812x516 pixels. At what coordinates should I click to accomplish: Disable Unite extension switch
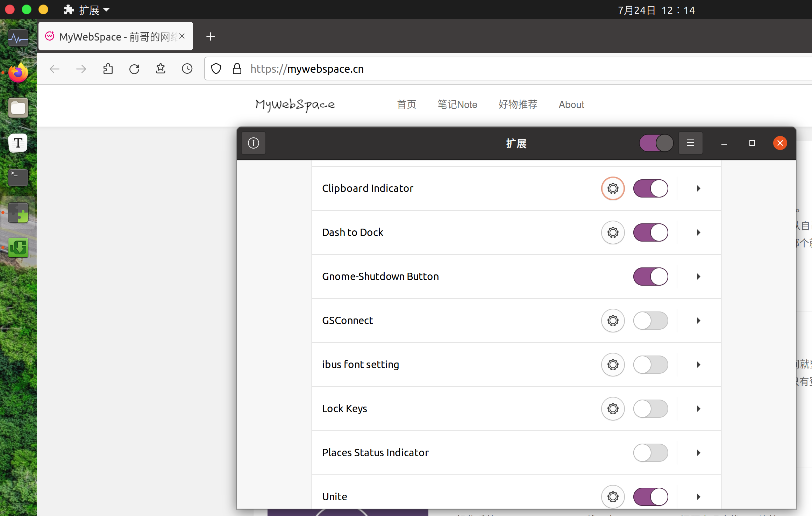tap(650, 497)
